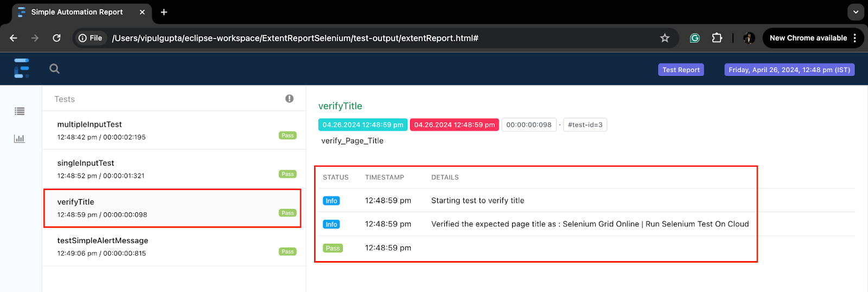The image size is (868, 292).
Task: Expand the tab search dropdown arrow
Action: click(x=856, y=11)
